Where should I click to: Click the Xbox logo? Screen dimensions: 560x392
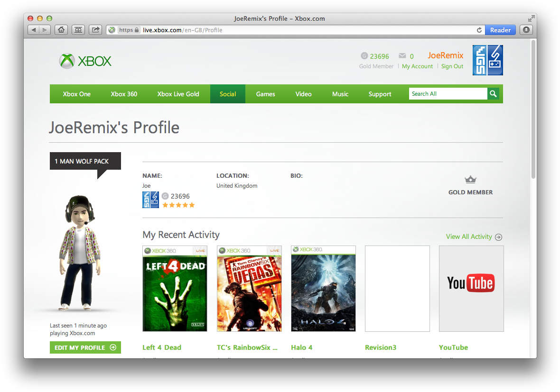(85, 61)
